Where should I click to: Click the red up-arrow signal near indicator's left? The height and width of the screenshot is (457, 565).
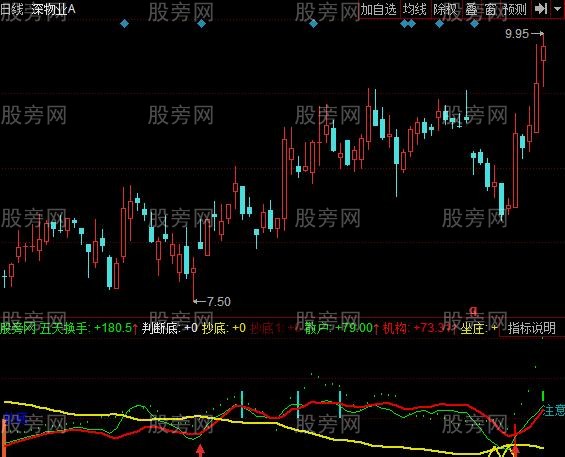[x=200, y=451]
